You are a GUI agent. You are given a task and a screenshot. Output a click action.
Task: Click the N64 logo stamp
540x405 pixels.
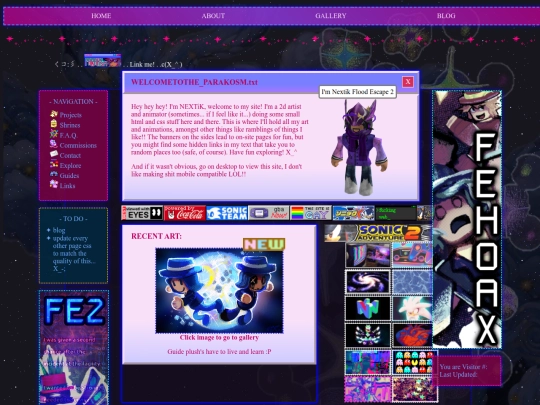[368, 309]
